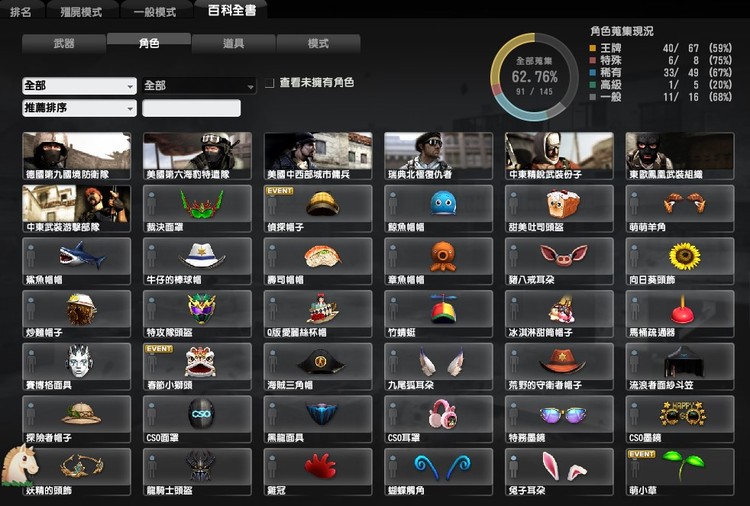The width and height of the screenshot is (750, 506).
Task: Open the 推薦排序 sort dropdown
Action: click(79, 108)
